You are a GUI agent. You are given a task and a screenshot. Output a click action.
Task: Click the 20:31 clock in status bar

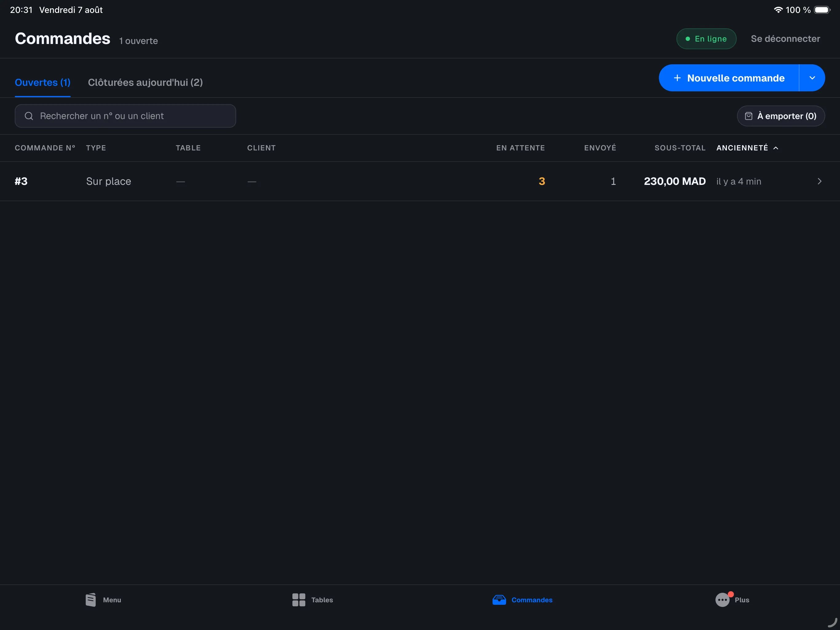pos(21,10)
